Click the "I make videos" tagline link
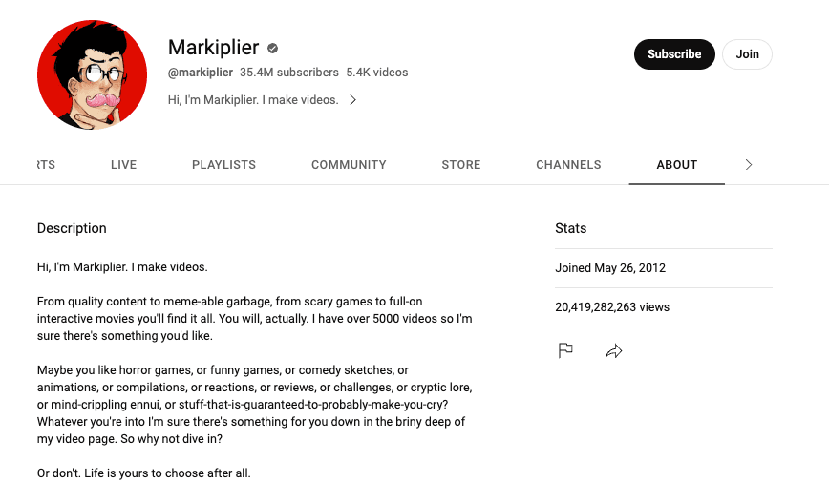 coord(253,99)
